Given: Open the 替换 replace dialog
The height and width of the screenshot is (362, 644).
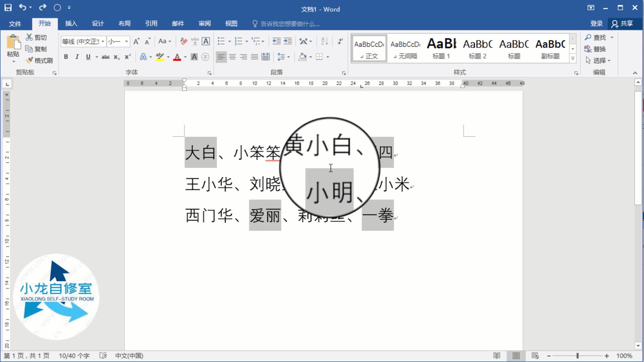Looking at the screenshot, I should [x=599, y=49].
